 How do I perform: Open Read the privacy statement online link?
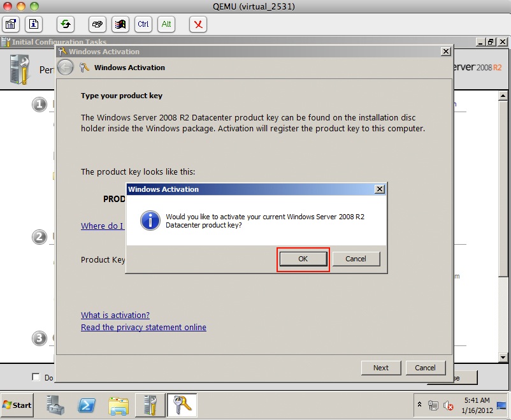click(x=143, y=327)
